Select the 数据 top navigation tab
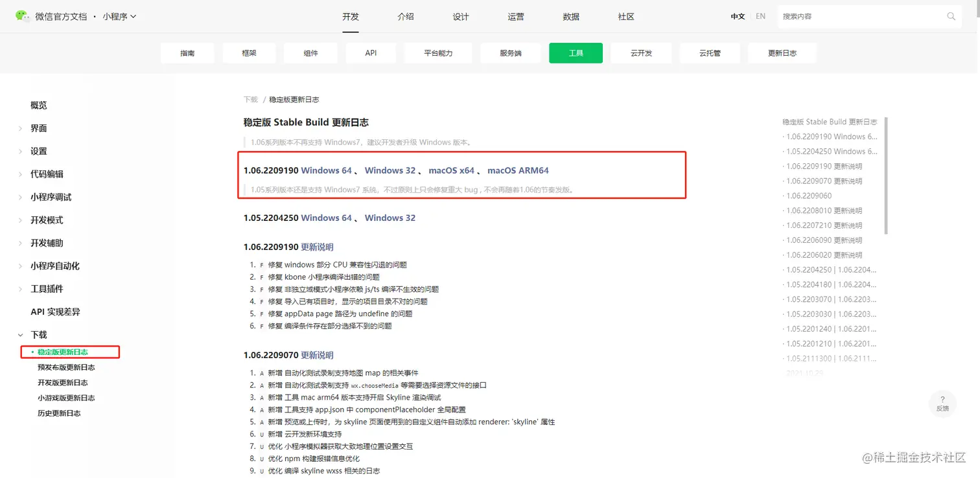This screenshot has height=478, width=980. (571, 16)
